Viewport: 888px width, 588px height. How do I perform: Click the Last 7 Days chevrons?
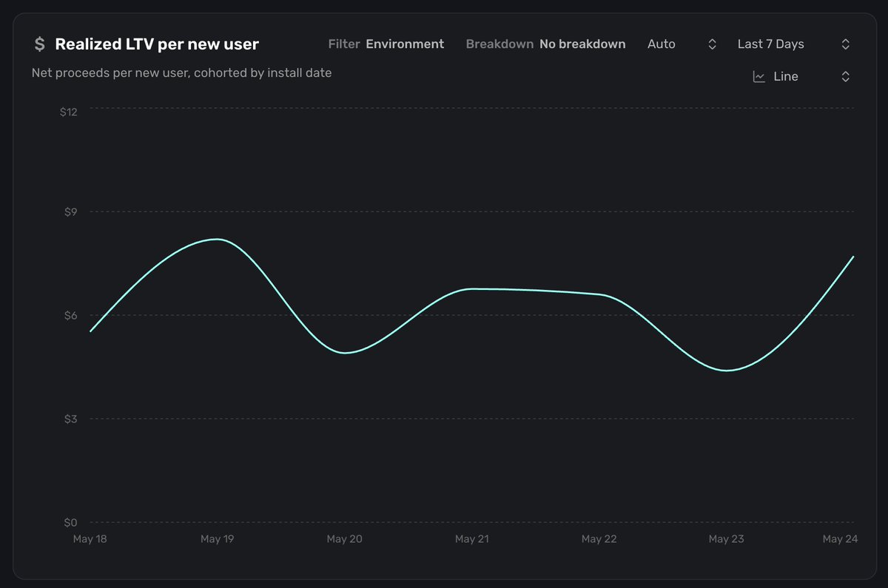tap(845, 44)
